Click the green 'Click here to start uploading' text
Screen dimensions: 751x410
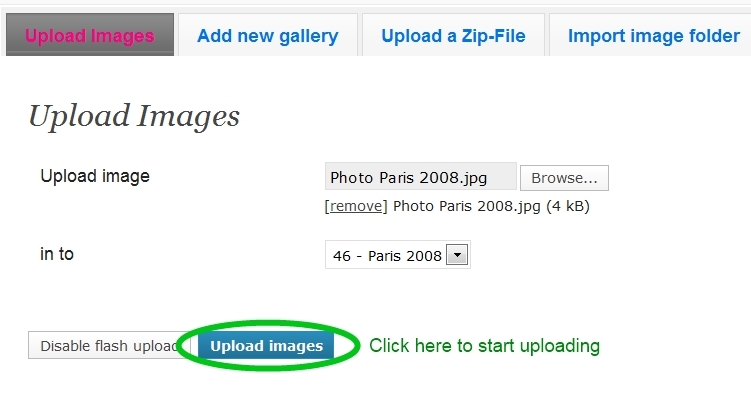pyautogui.click(x=484, y=346)
